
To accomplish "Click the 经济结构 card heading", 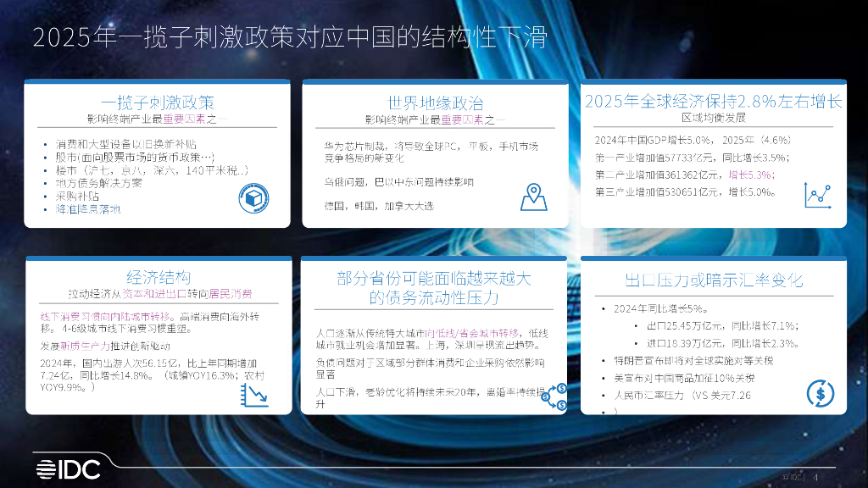I will pos(159,277).
